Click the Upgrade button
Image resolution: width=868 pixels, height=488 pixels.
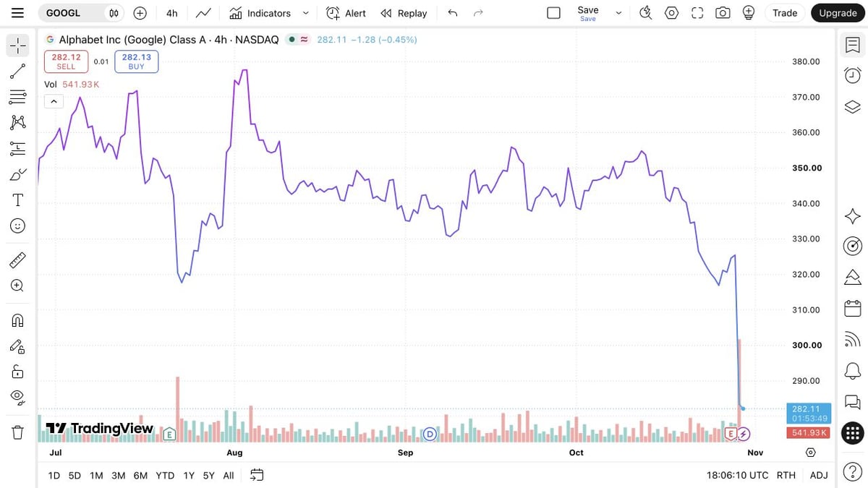(838, 13)
